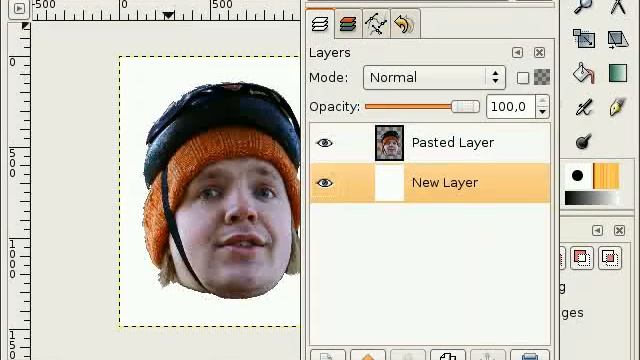640x360 pixels.
Task: Click the checkerboard lock alpha icon
Action: coord(542,77)
